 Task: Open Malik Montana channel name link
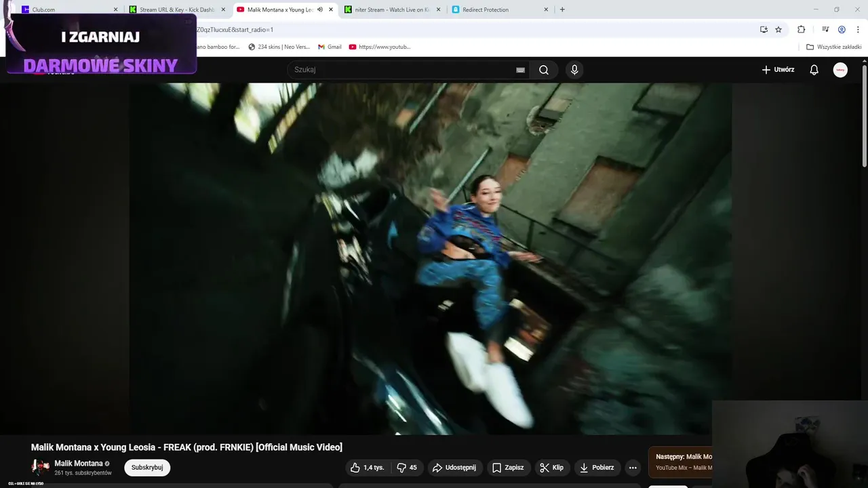[79, 464]
